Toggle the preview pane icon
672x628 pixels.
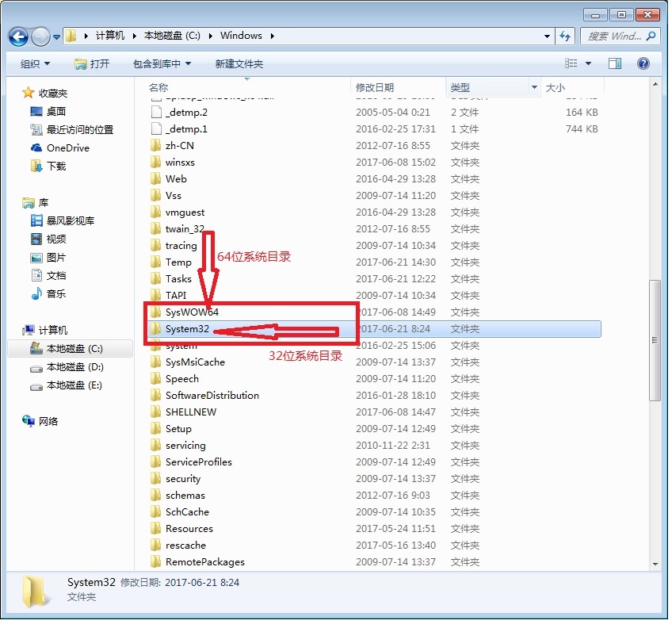pyautogui.click(x=615, y=63)
